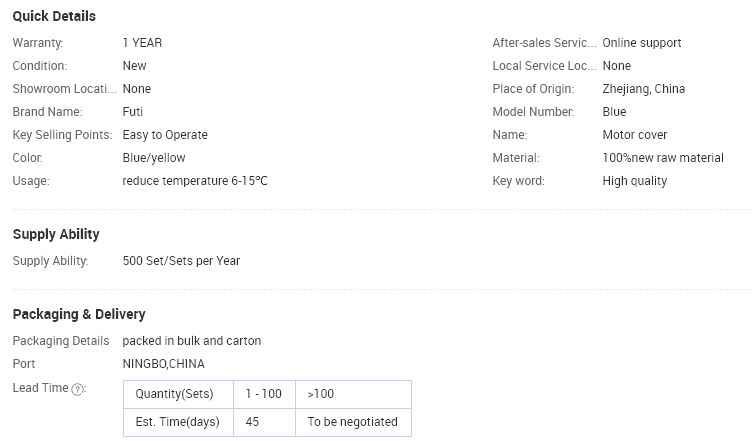Click the >100 quantity cell

click(x=353, y=394)
